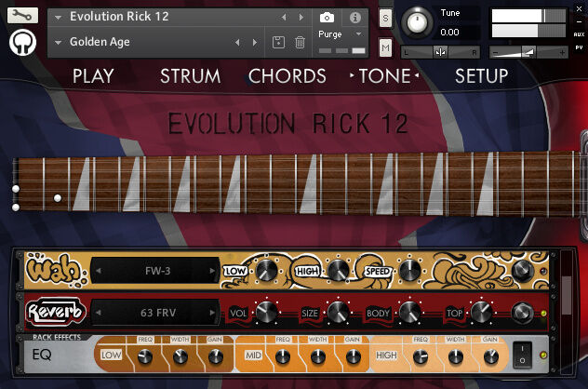Open the FW-3 wah model selector
The width and height of the screenshot is (588, 389).
(x=155, y=271)
